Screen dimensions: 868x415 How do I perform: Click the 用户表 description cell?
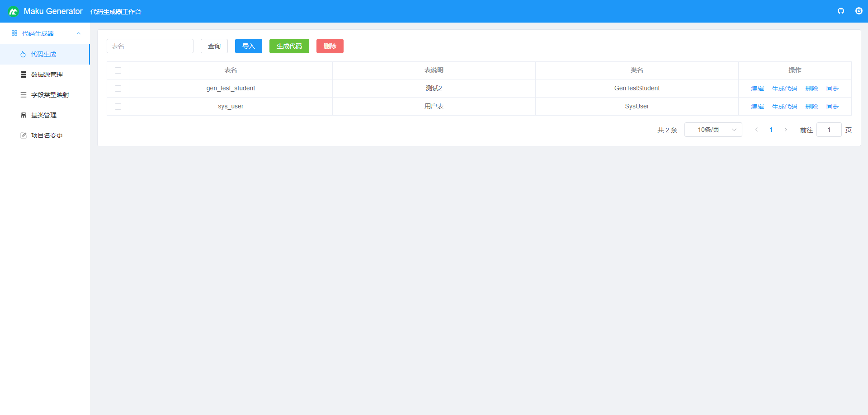(434, 106)
